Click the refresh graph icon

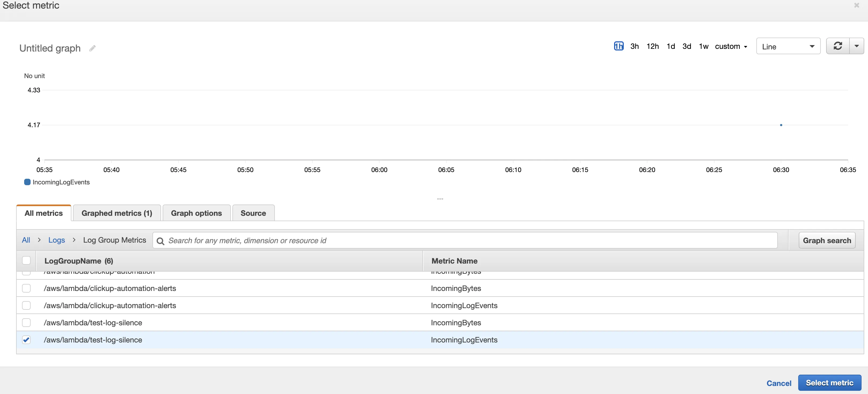coord(838,46)
